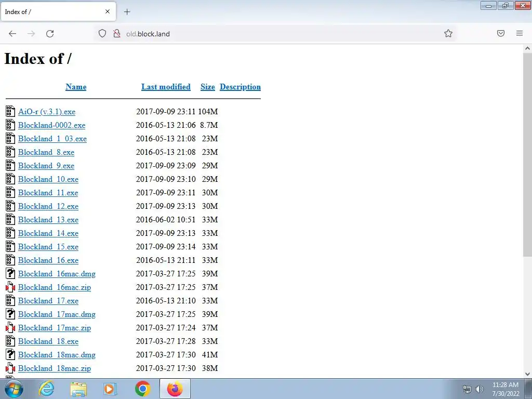Open the Windows Start menu orb

click(14, 389)
